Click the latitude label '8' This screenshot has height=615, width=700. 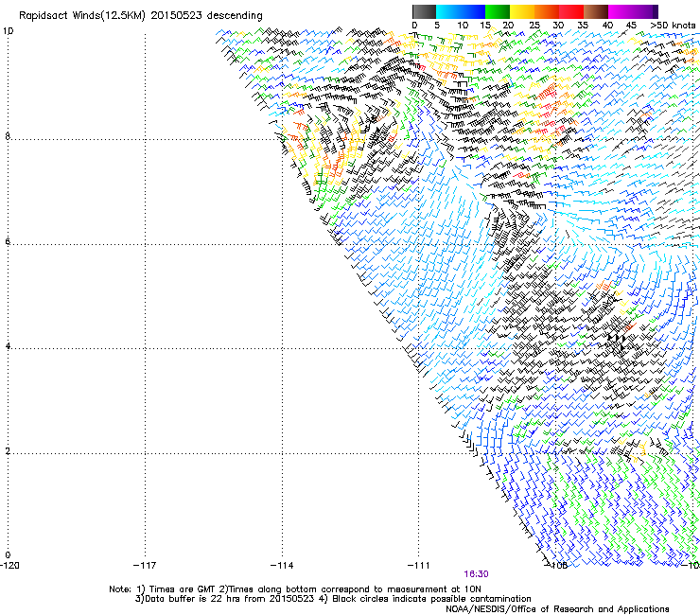coord(8,136)
